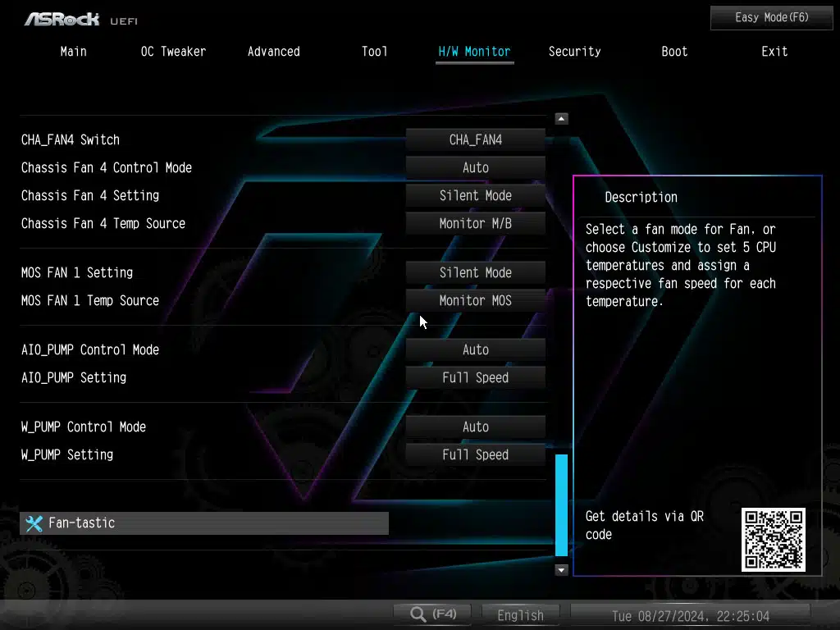
Task: Click the scroll down arrow icon
Action: pos(561,569)
